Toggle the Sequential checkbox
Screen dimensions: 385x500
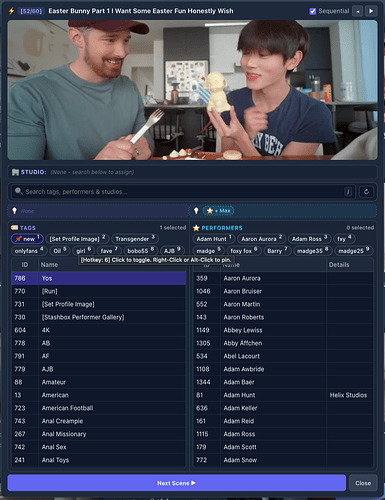coord(313,11)
